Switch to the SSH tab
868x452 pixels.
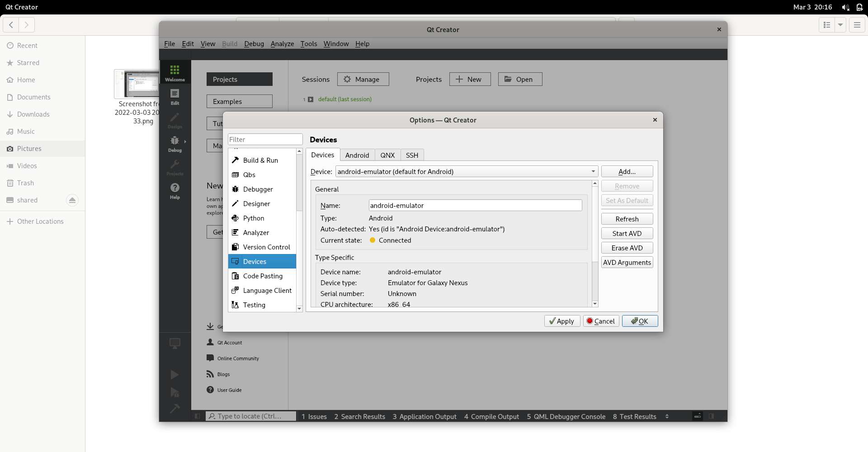412,155
